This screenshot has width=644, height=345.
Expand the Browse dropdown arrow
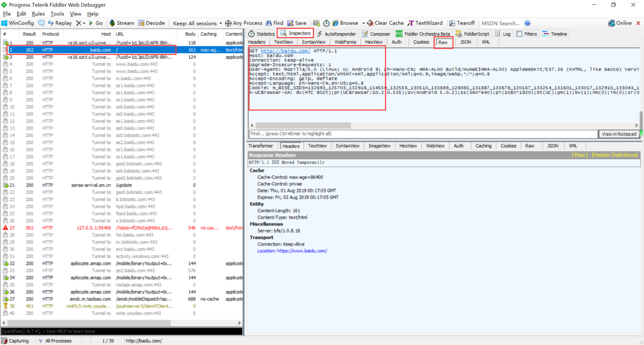[x=363, y=23]
